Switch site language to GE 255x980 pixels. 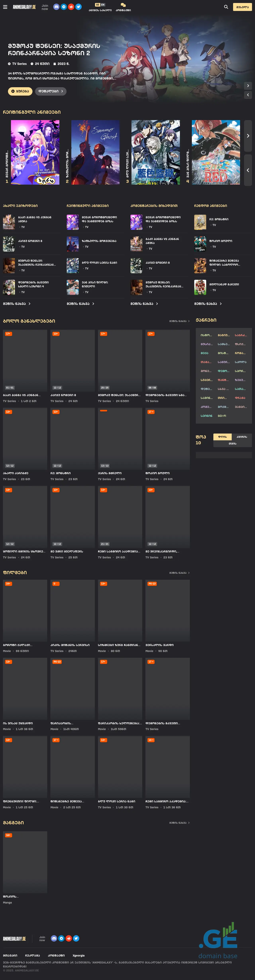[97, 5]
